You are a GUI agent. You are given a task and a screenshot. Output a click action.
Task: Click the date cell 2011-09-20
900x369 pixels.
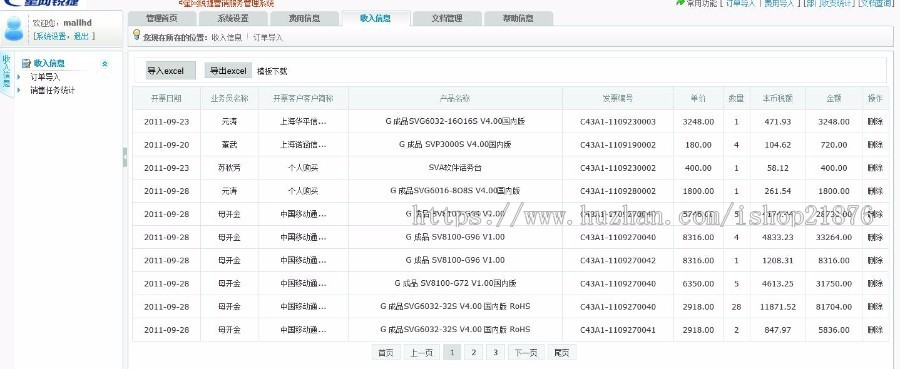point(166,145)
